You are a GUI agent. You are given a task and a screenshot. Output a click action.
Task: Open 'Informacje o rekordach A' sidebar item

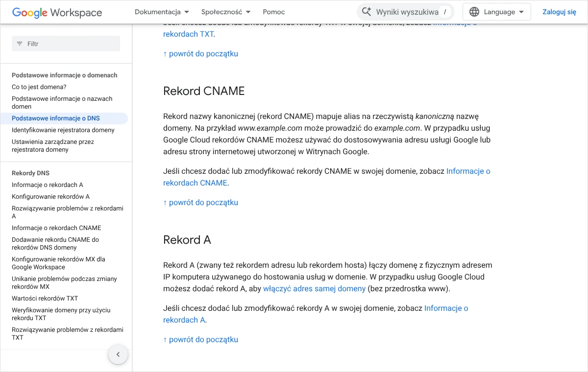coord(48,185)
